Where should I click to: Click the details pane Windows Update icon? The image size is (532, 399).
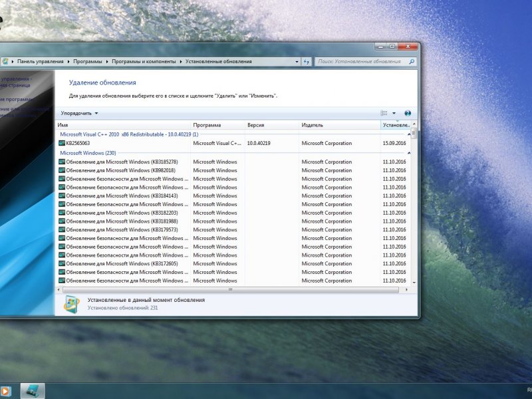72,304
